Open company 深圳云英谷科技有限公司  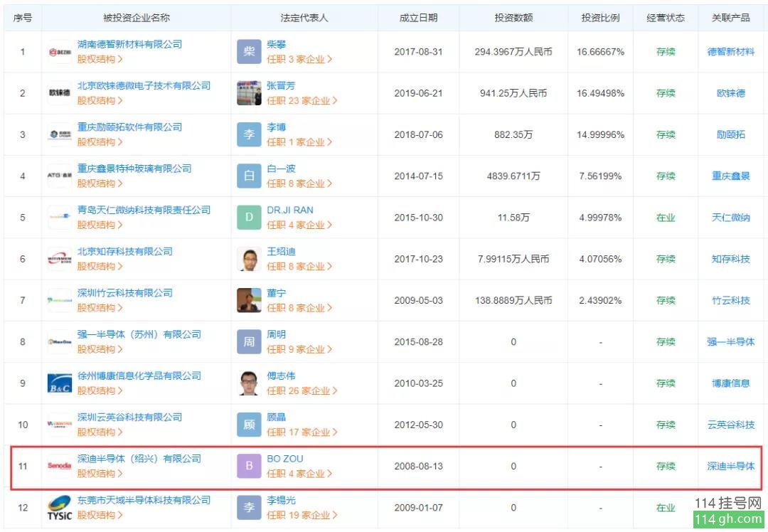click(130, 417)
